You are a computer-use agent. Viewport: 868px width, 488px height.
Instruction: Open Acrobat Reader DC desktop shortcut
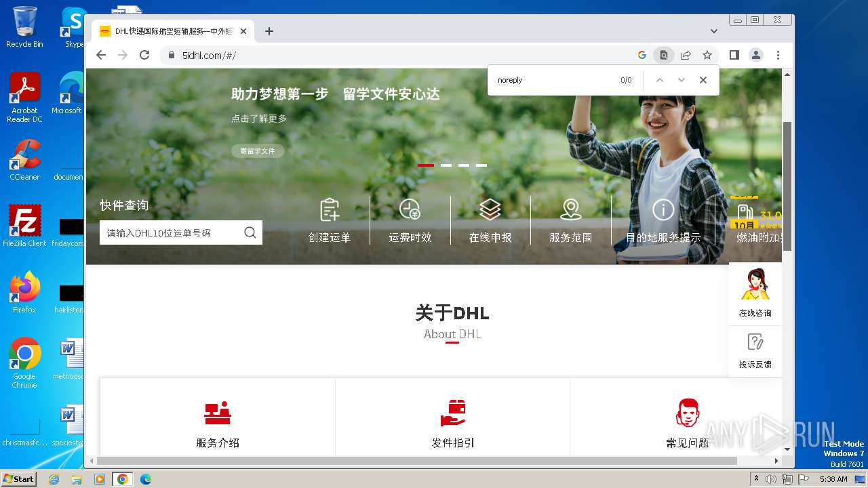click(24, 98)
